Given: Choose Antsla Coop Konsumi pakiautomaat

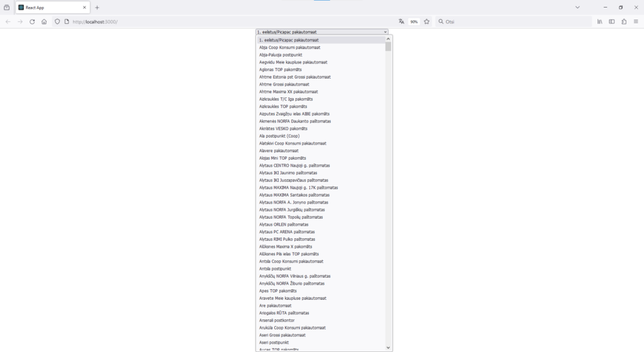Looking at the screenshot, I should coord(321,261).
